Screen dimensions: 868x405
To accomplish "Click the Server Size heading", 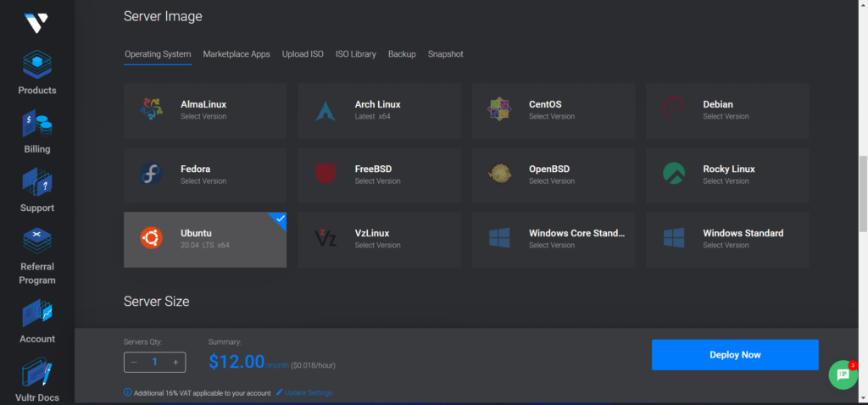I will click(157, 302).
